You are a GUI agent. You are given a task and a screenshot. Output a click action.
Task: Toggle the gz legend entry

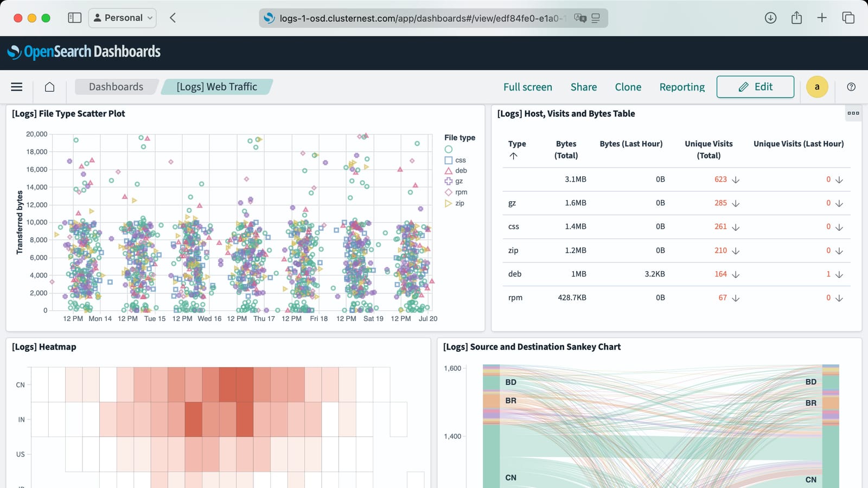454,181
